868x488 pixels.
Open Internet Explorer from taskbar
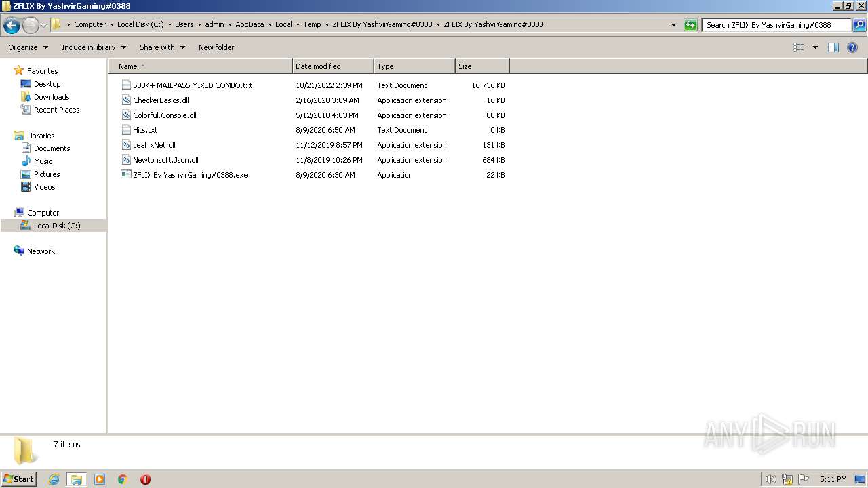coord(54,479)
